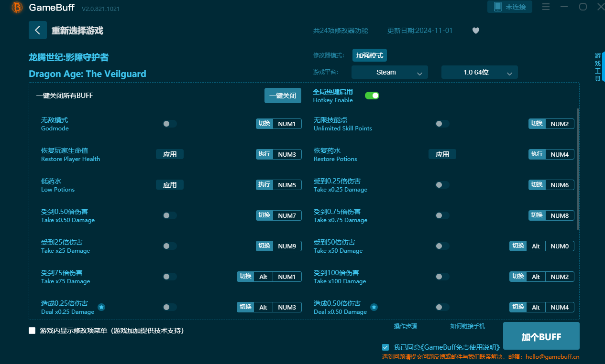
Task: Click the 一键关闭 button
Action: point(283,96)
